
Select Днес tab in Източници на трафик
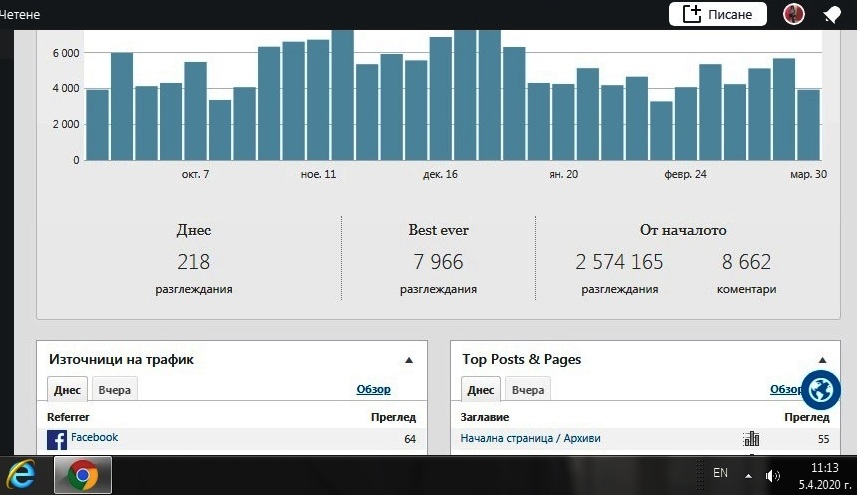pyautogui.click(x=67, y=390)
